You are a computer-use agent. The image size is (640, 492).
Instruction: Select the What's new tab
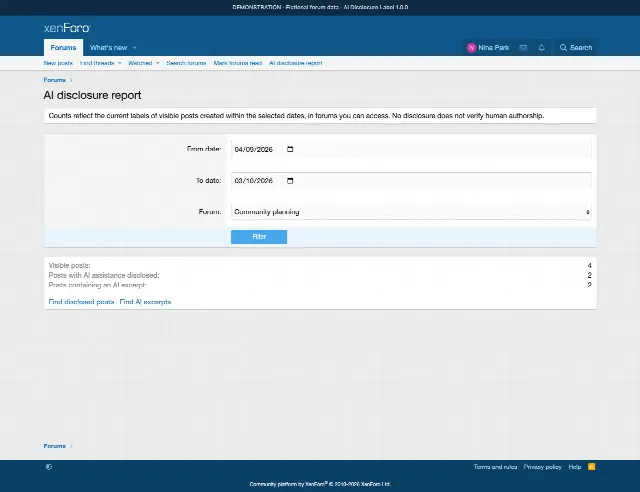coord(109,48)
